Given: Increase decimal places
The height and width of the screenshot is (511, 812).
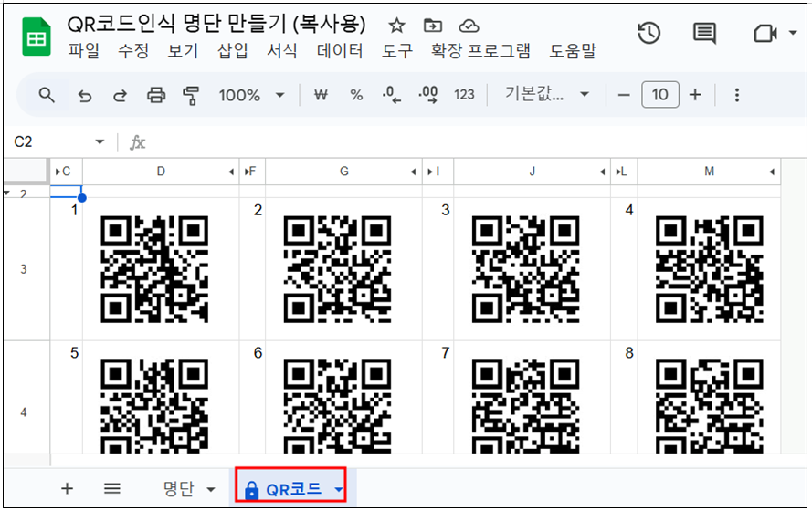Looking at the screenshot, I should coord(428,95).
